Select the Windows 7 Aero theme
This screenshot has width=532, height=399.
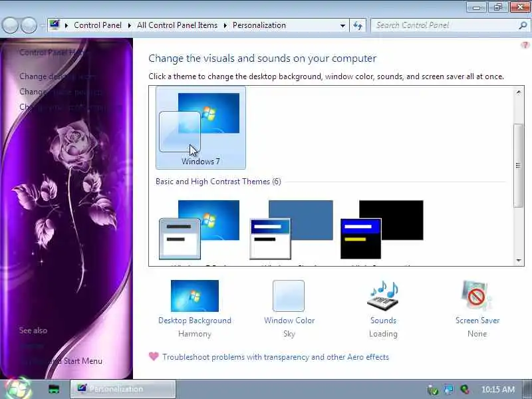[x=201, y=128]
